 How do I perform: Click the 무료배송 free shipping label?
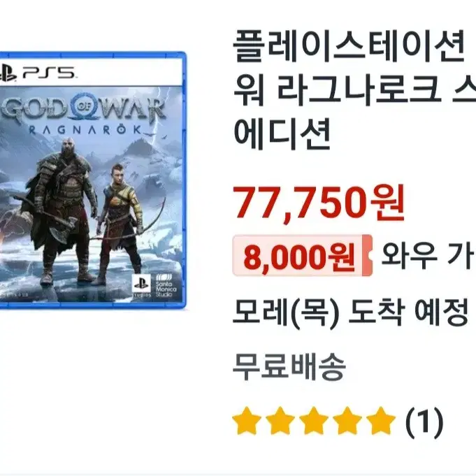pos(289,366)
